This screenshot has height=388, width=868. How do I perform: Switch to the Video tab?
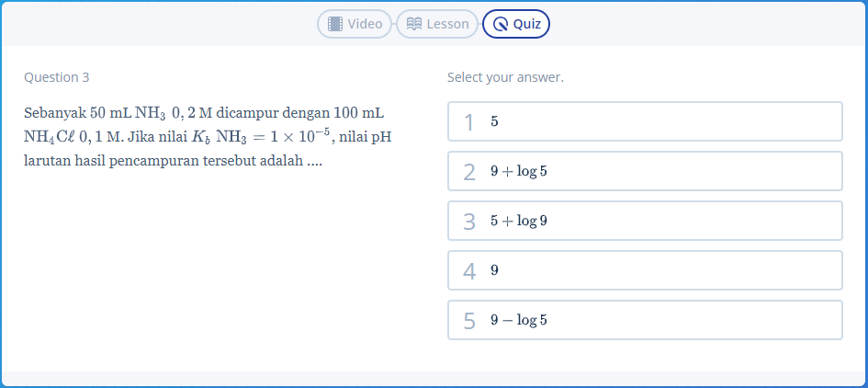(x=355, y=24)
